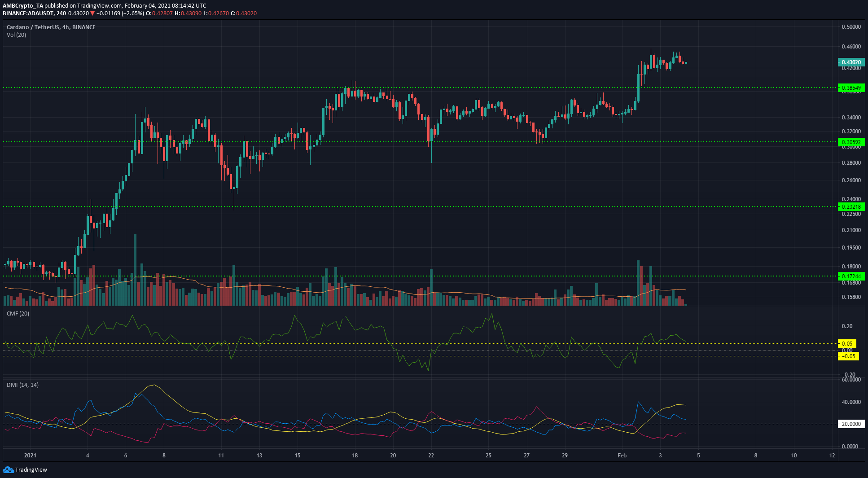Click the white 20.0000 DMI label
Screen dimensions: 868x478
851,424
